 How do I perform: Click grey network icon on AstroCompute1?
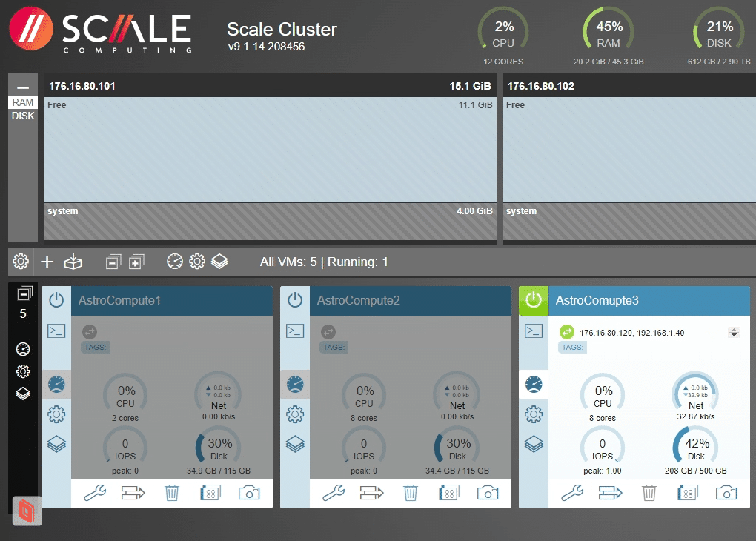coord(90,332)
